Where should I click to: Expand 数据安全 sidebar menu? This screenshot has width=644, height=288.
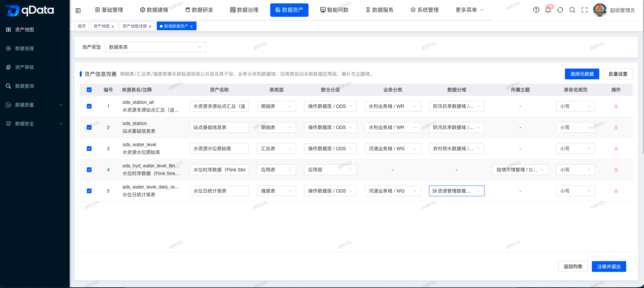point(35,124)
